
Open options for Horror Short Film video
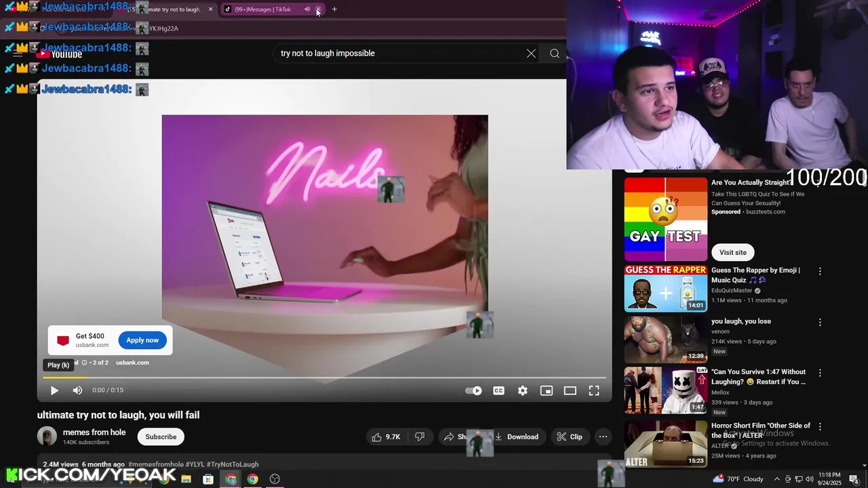820,427
